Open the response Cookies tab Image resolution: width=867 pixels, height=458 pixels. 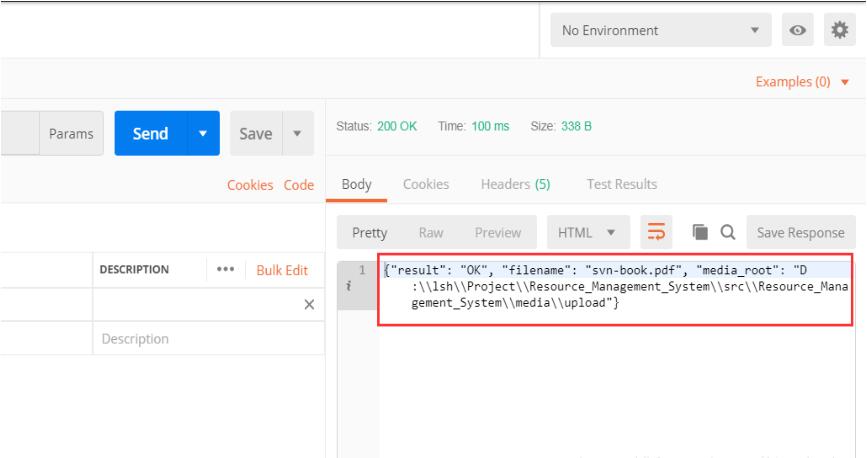click(x=425, y=184)
